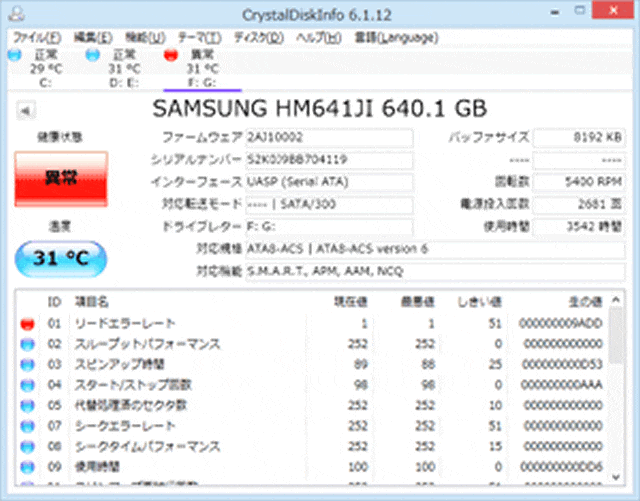Click threshold value 25 in row 03
Image resolution: width=640 pixels, height=501 pixels.
(495, 365)
